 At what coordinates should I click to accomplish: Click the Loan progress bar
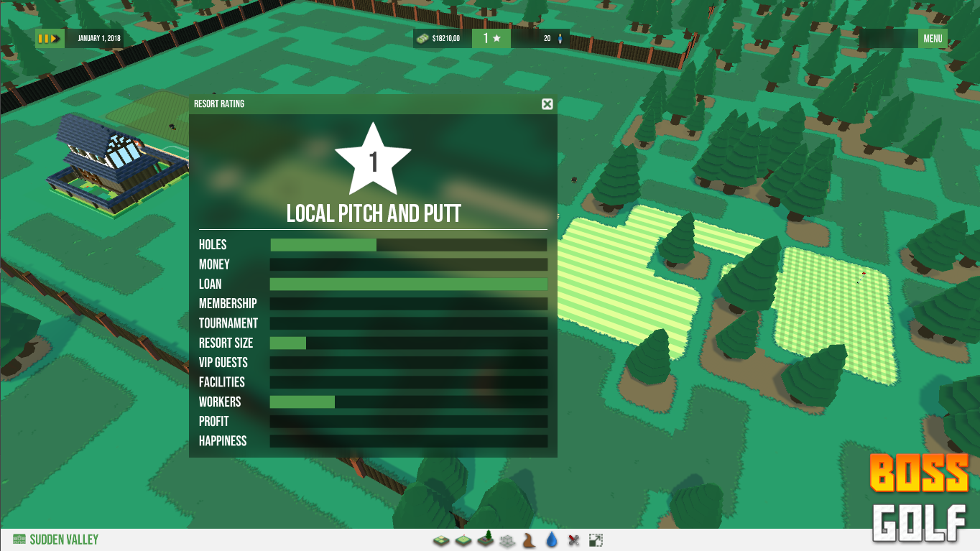pyautogui.click(x=409, y=284)
